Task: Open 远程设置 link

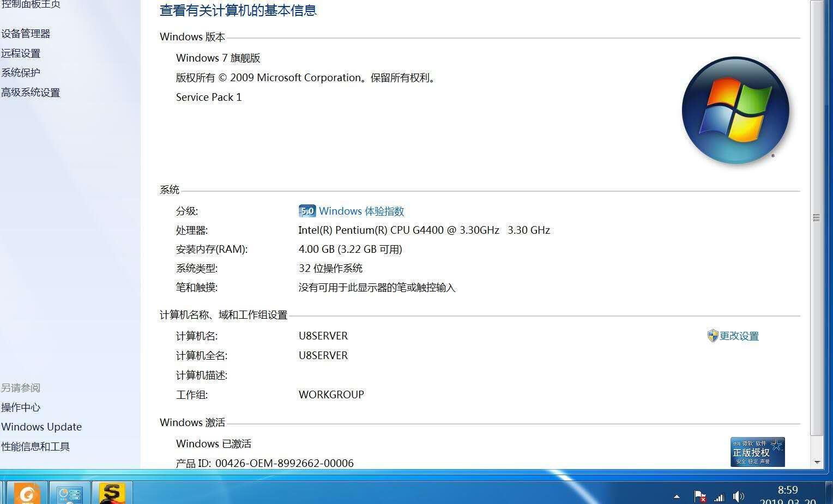Action: [21, 53]
